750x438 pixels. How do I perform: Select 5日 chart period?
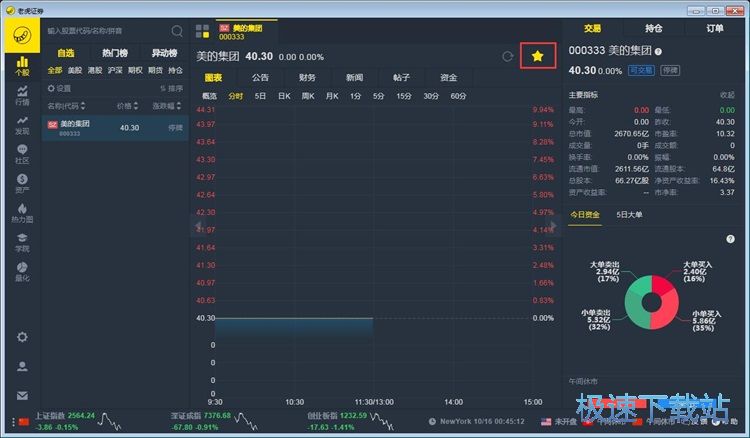tap(260, 96)
